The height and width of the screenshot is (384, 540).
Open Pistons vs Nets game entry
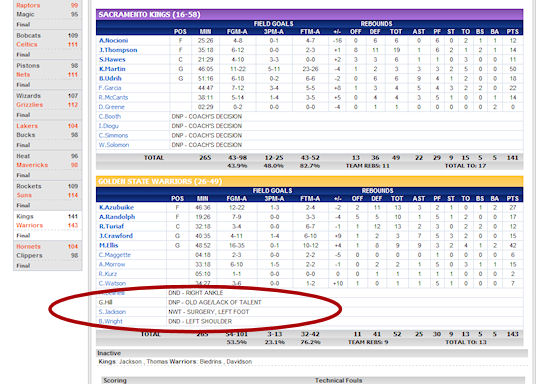(x=48, y=74)
